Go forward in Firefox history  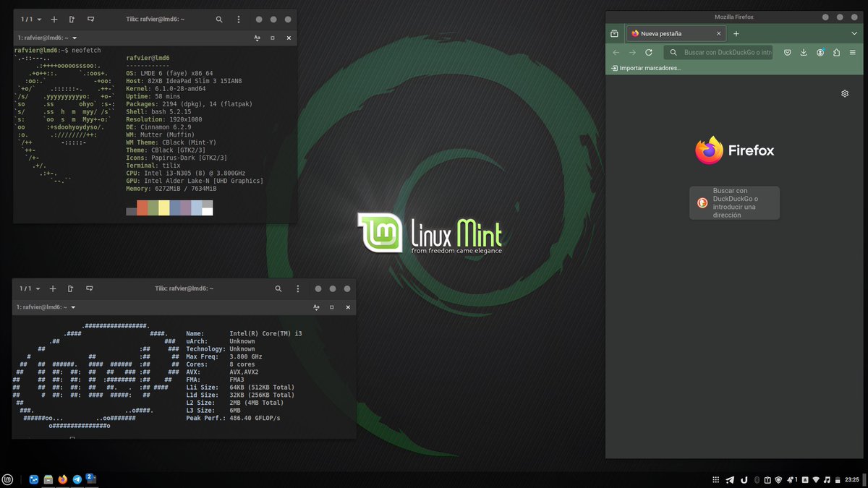632,52
